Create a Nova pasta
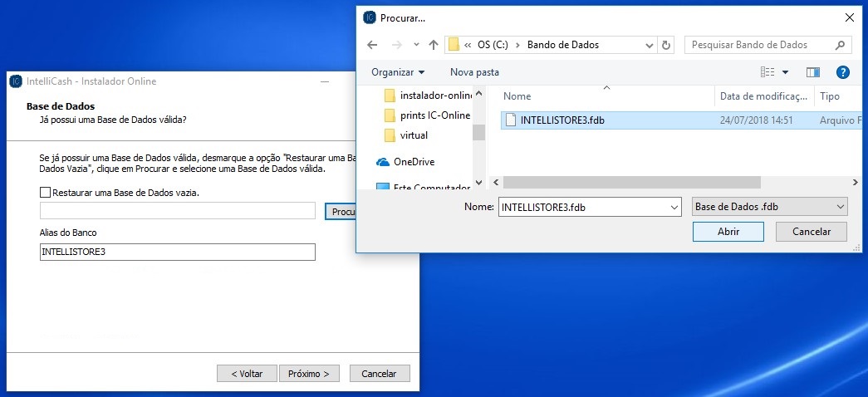868x397 pixels. pyautogui.click(x=474, y=72)
